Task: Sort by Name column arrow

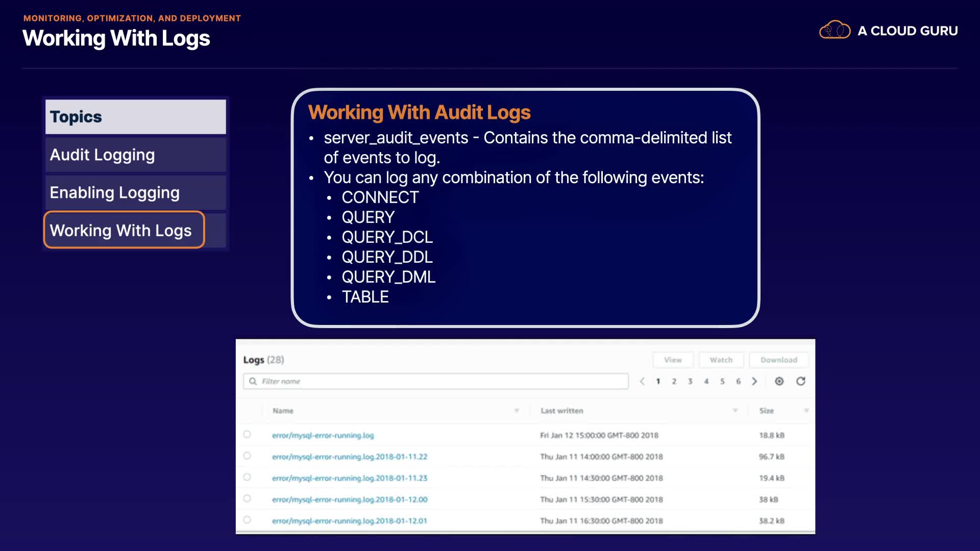Action: pos(517,411)
